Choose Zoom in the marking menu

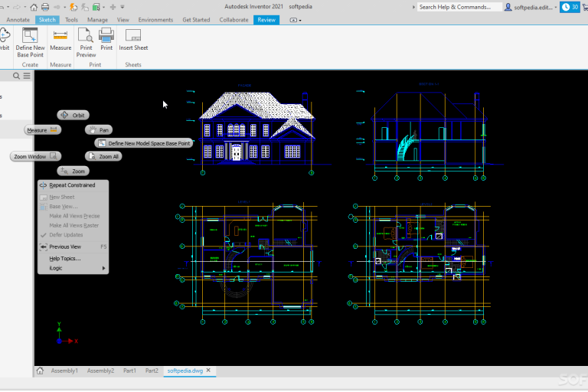point(73,171)
